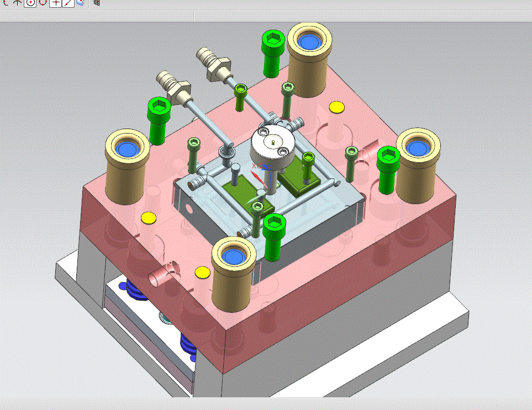Enable the Snap to Grid icon
This screenshot has width=532, height=410.
tap(97, 3)
